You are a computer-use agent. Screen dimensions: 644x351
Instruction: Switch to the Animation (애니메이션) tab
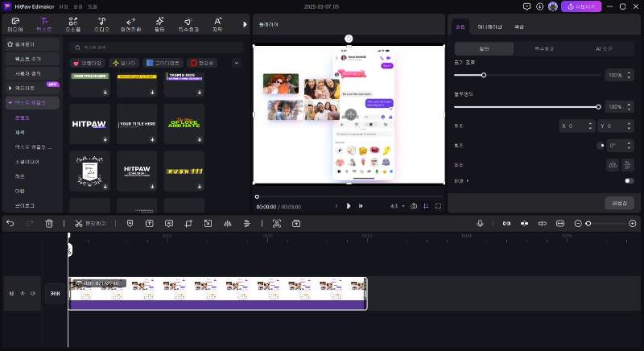click(x=489, y=27)
